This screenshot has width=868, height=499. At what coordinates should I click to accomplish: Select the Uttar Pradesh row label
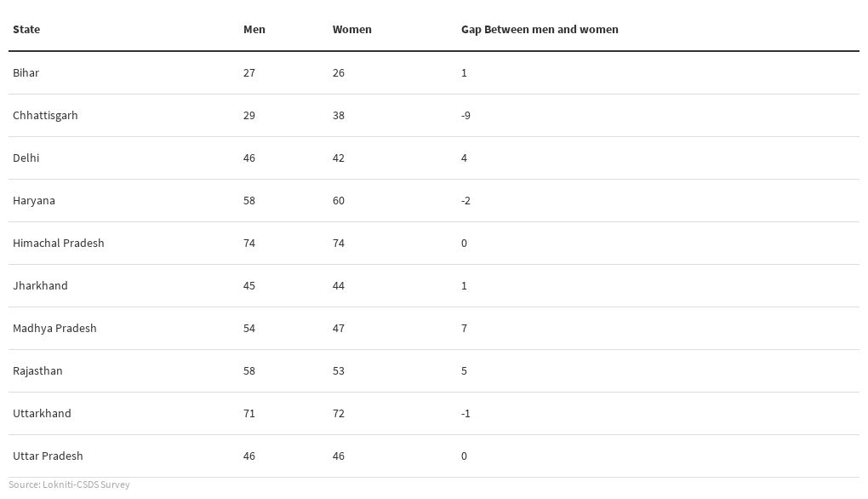48,456
